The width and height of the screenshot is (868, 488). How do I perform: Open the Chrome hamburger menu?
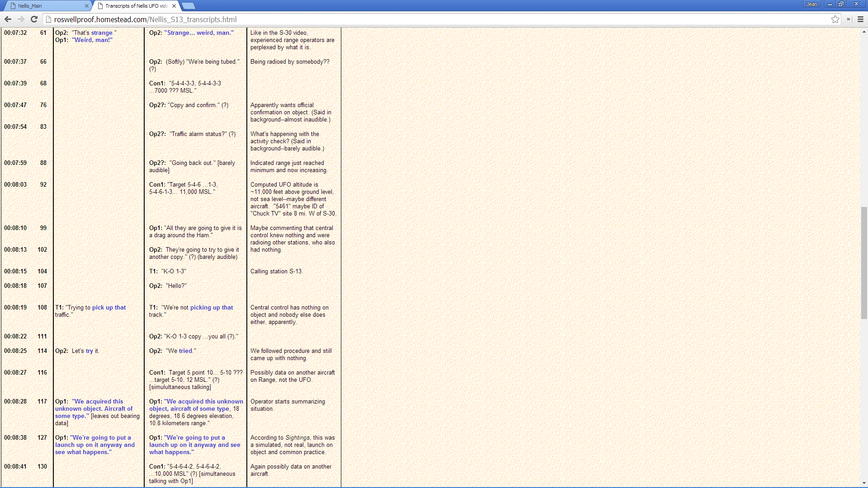[860, 19]
